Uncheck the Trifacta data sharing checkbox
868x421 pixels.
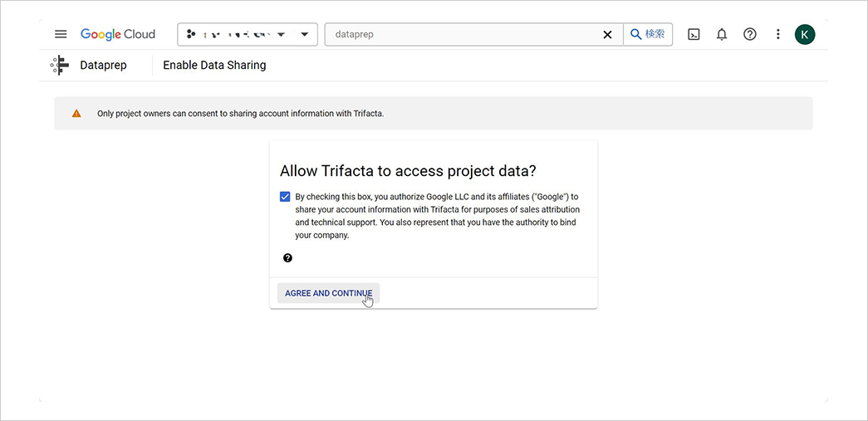pyautogui.click(x=285, y=197)
